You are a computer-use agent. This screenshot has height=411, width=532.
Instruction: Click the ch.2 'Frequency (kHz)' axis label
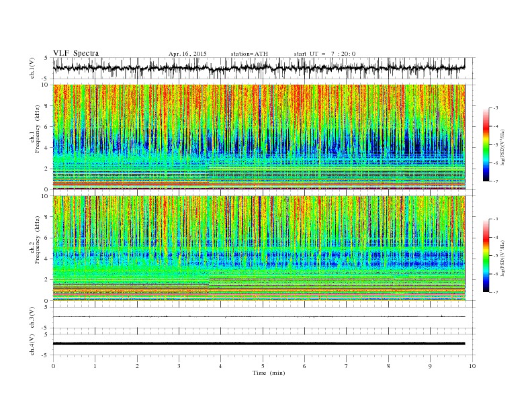38,240
